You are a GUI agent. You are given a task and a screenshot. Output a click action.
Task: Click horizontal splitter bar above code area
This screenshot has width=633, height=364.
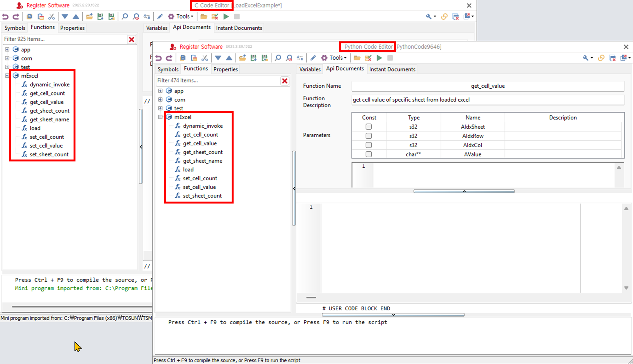tap(464, 191)
